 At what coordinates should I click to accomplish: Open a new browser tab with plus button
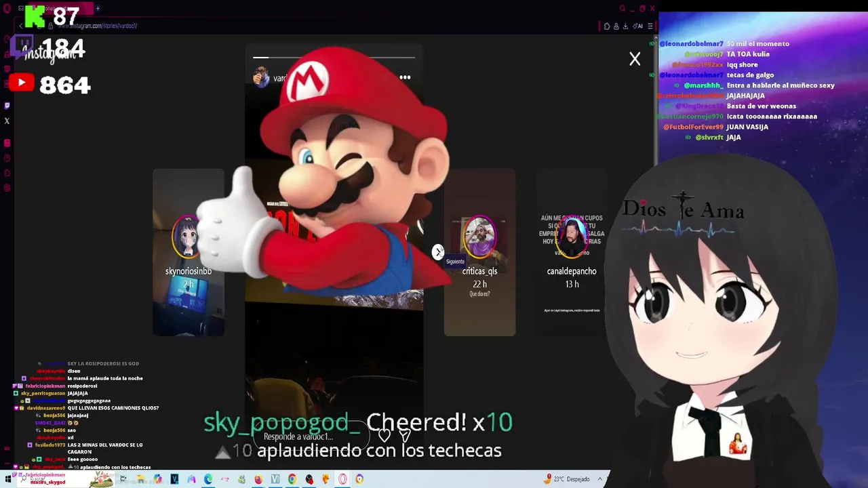pyautogui.click(x=98, y=9)
